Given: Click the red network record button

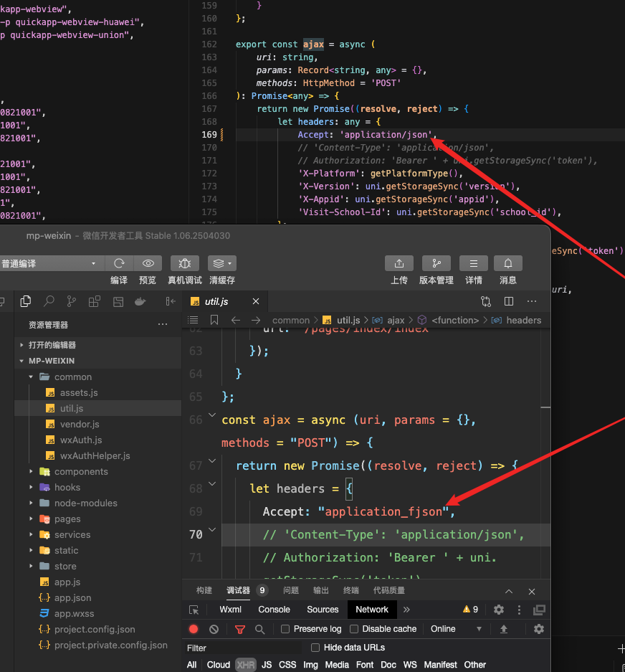Looking at the screenshot, I should (x=194, y=629).
